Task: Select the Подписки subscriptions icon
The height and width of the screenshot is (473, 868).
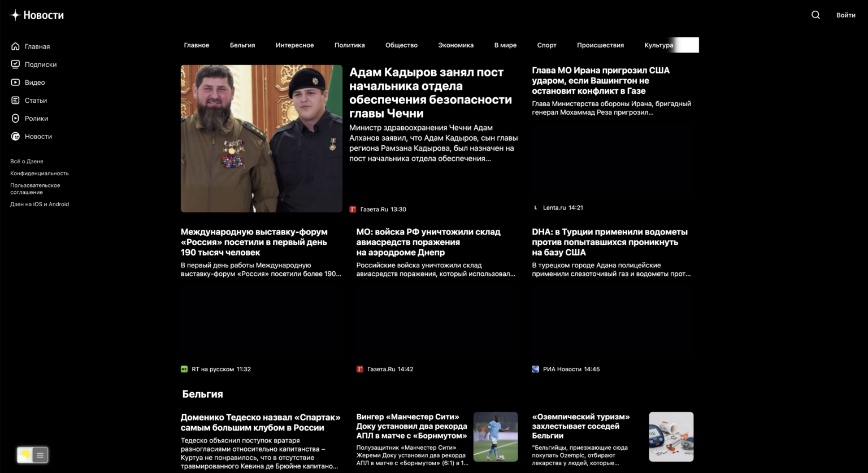Action: tap(15, 64)
